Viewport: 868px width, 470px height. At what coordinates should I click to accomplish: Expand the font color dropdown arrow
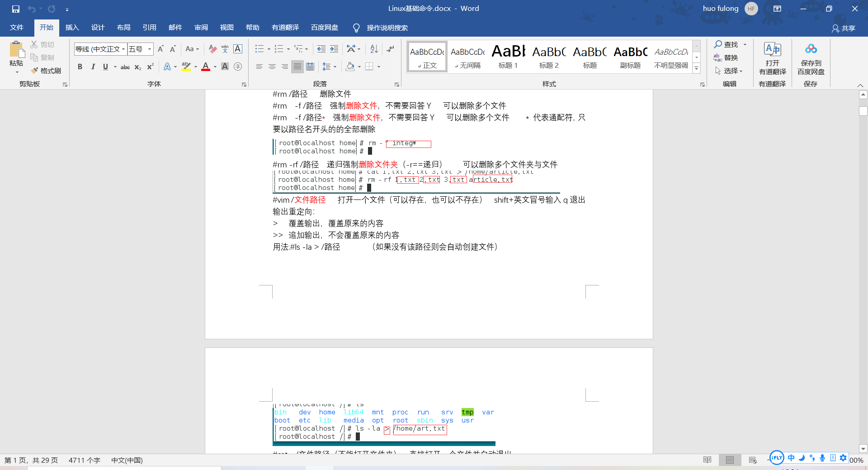pyautogui.click(x=214, y=66)
